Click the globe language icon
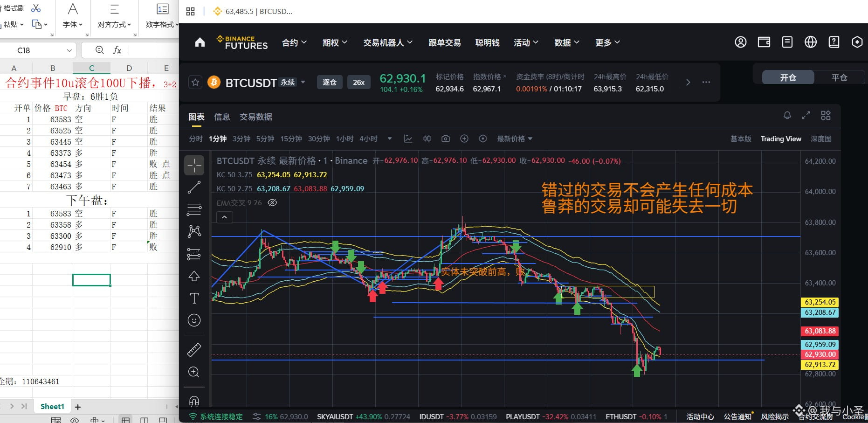 811,42
